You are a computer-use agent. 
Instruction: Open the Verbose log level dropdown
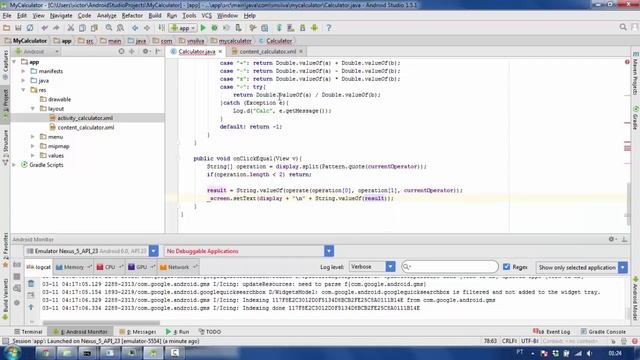point(390,267)
